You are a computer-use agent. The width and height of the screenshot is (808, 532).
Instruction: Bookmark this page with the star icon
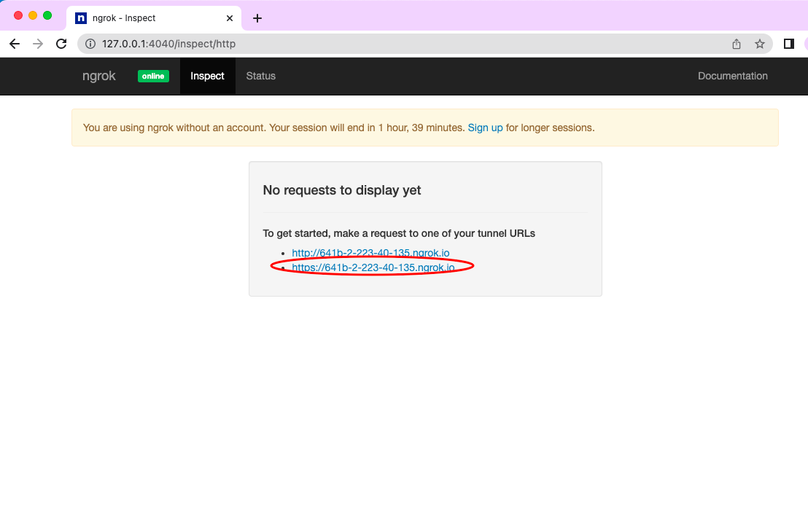[x=760, y=44]
